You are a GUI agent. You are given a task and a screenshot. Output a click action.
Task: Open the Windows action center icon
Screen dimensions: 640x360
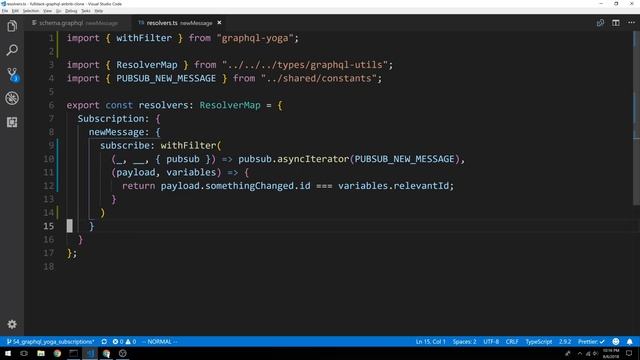(629, 353)
